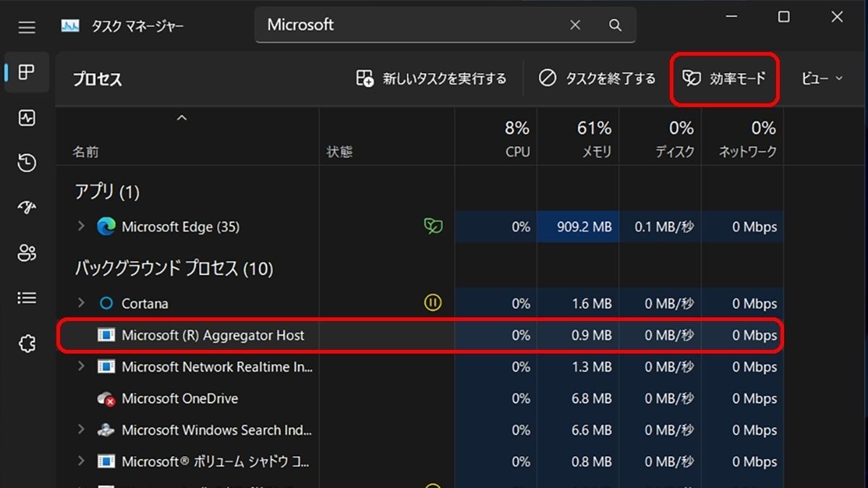Select the Microsoft OneDrive process
The width and height of the screenshot is (868, 488).
coord(180,398)
